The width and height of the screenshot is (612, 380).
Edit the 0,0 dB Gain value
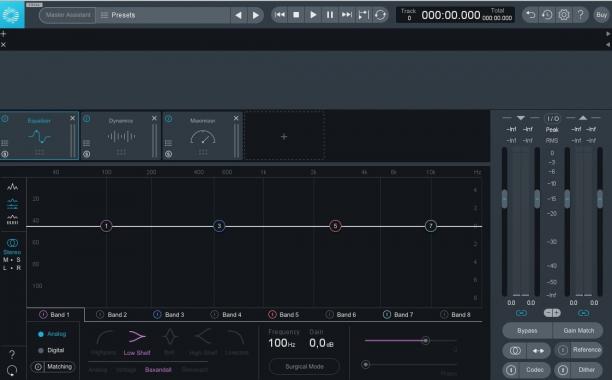[321, 343]
